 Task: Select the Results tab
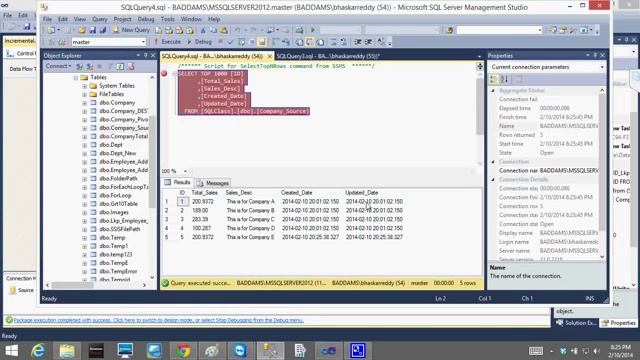point(178,182)
